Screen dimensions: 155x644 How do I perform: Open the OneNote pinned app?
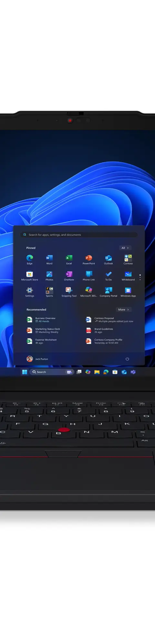tap(69, 276)
